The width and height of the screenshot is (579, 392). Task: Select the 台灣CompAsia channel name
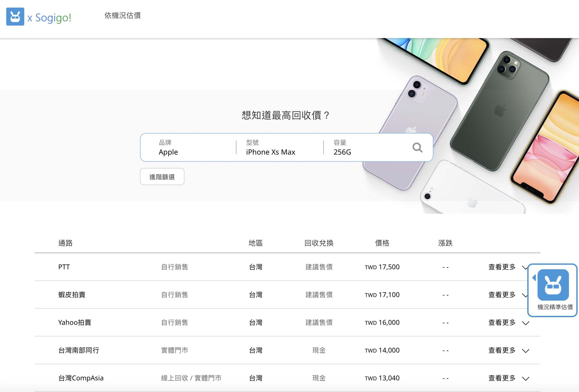coord(81,378)
